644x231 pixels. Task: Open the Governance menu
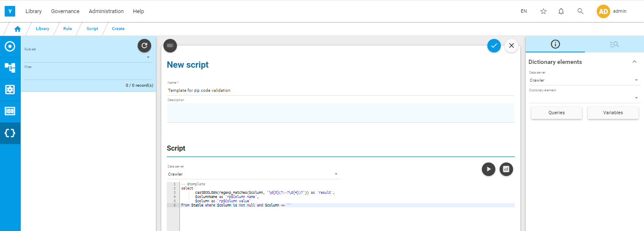65,11
